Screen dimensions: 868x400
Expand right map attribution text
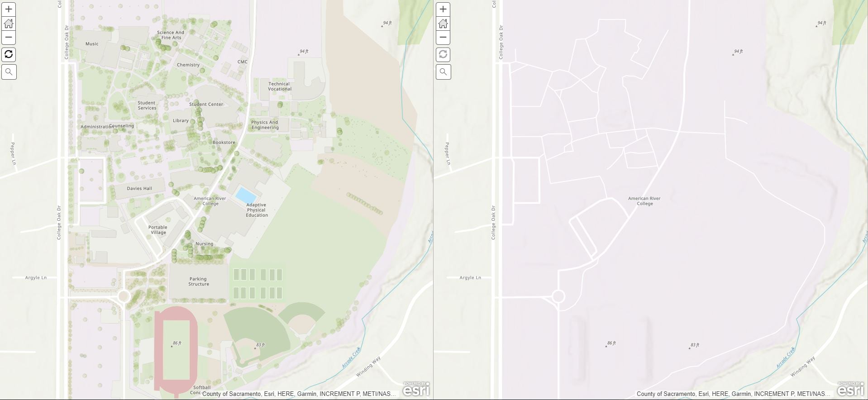click(x=734, y=394)
